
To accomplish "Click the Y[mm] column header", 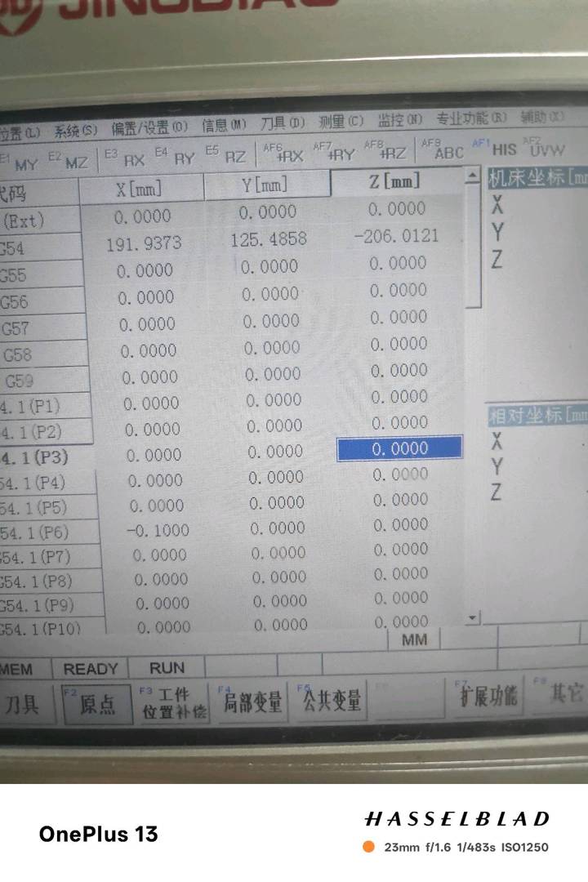I will 267,185.
